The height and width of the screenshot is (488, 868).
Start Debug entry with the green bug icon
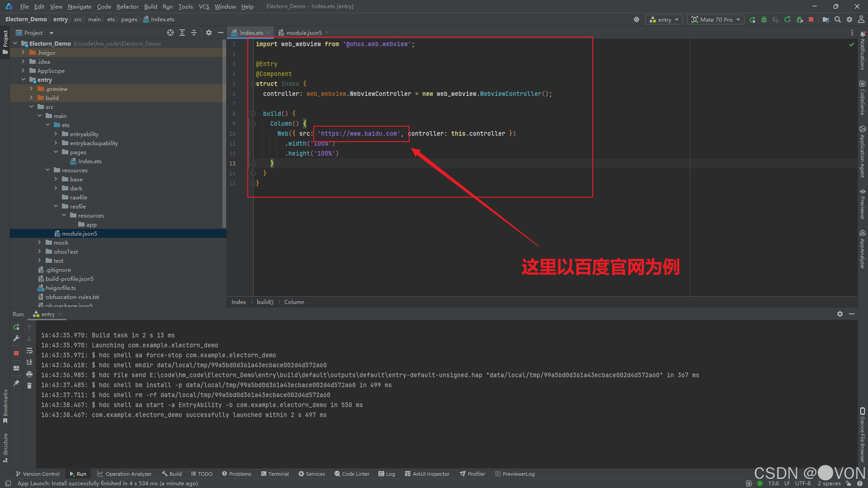coord(764,19)
